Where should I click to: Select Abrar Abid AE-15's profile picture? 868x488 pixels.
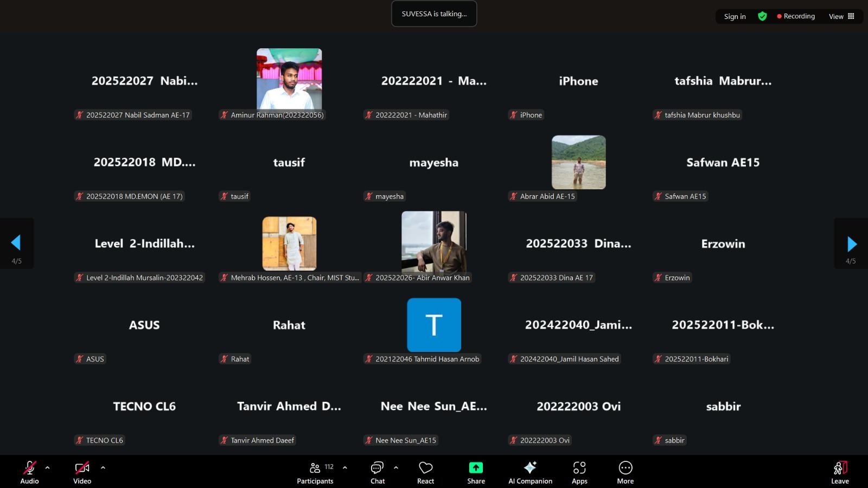coord(578,162)
